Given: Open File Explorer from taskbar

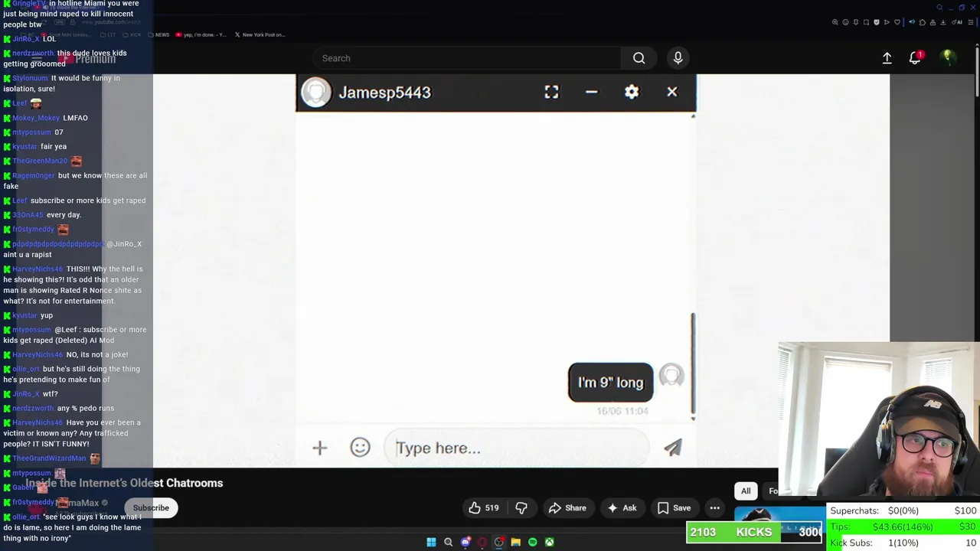Looking at the screenshot, I should coord(515,543).
